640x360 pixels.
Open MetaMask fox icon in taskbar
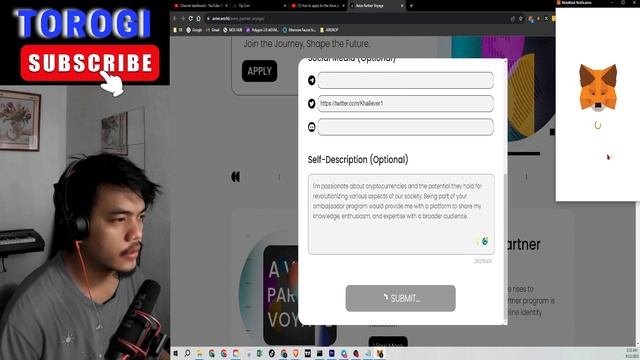[x=380, y=353]
